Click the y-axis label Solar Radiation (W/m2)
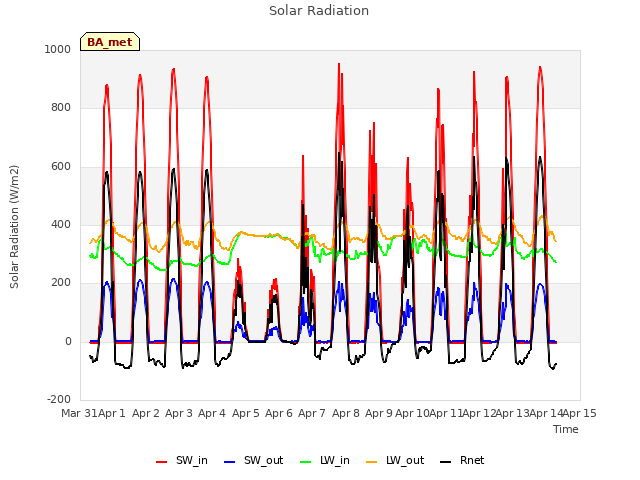 point(14,227)
